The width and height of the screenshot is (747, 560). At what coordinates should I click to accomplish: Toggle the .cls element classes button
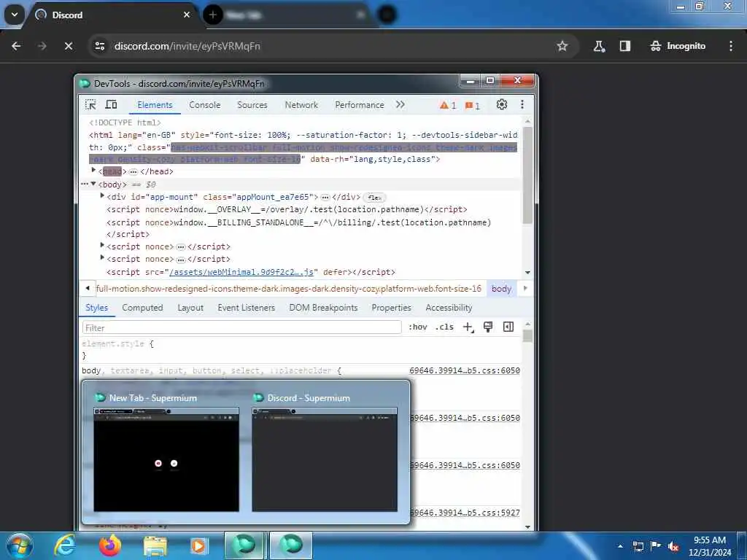click(x=444, y=327)
